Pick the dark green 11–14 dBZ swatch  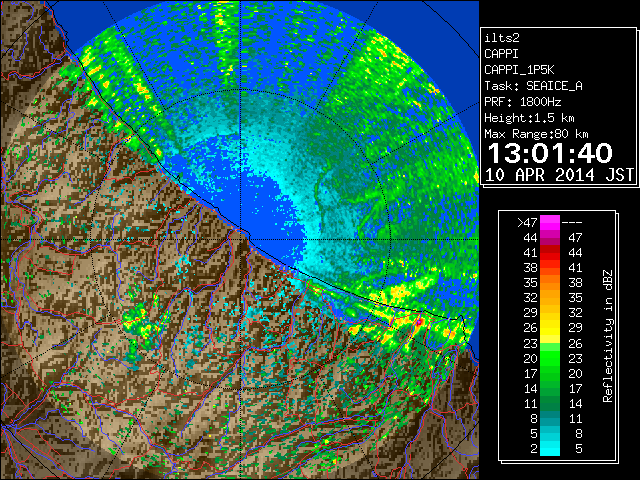pyautogui.click(x=550, y=404)
